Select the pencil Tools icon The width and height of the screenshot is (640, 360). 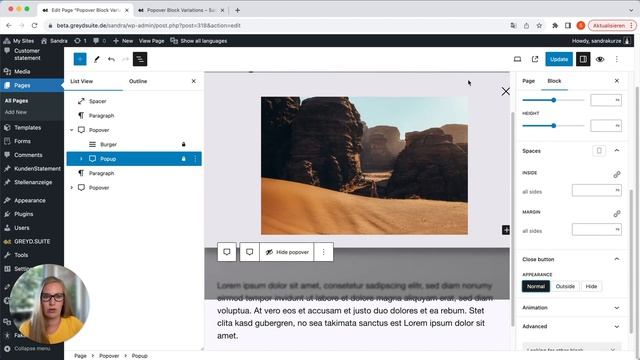pyautogui.click(x=97, y=59)
